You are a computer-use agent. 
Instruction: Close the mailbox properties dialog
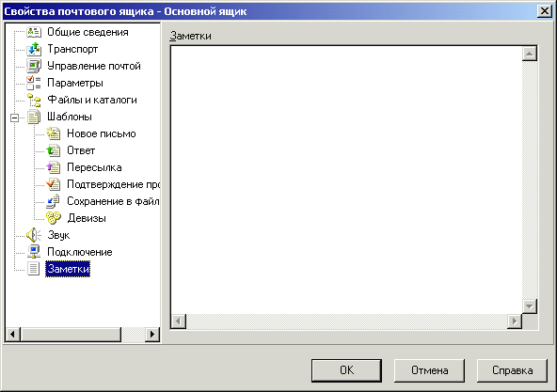(x=544, y=11)
